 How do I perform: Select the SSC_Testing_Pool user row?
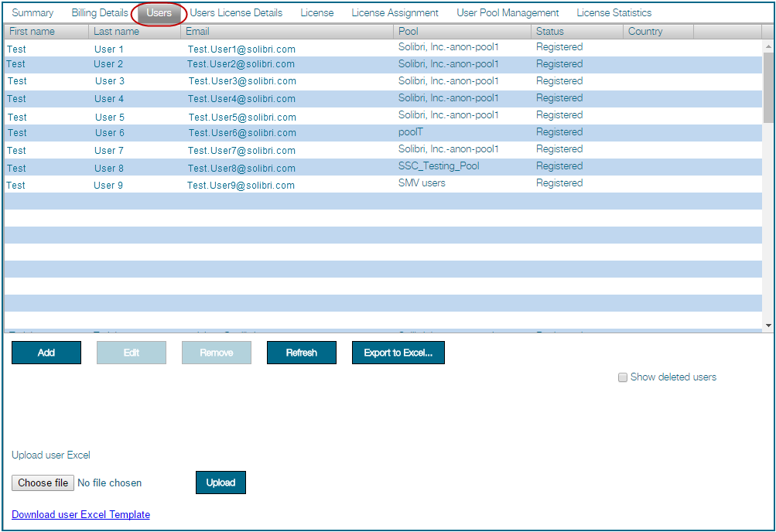(232, 167)
